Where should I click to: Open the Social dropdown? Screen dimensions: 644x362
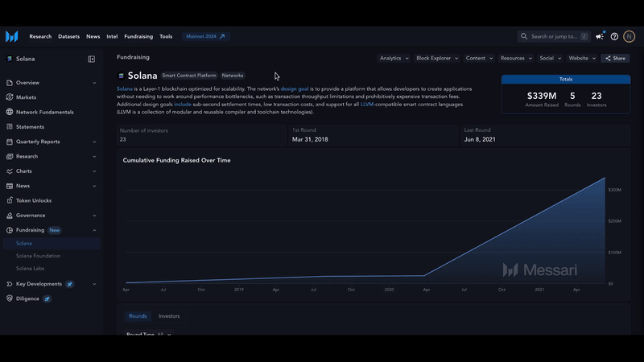tap(551, 58)
